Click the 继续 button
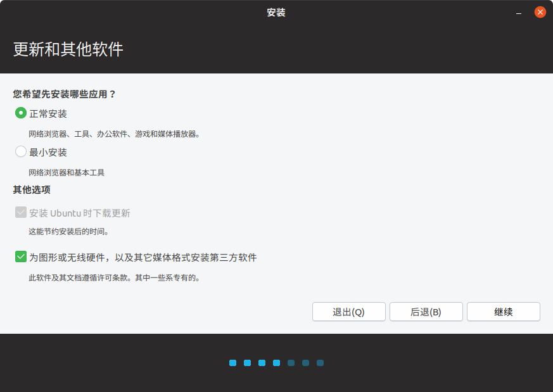The height and width of the screenshot is (392, 553). pyautogui.click(x=503, y=312)
